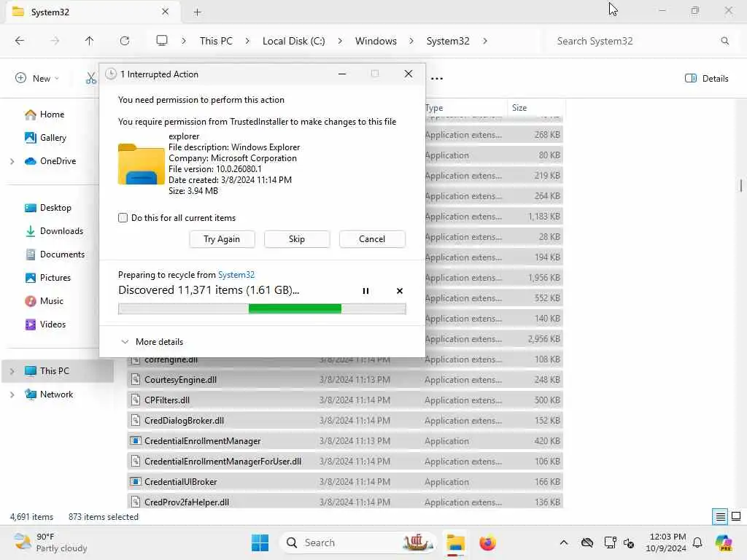
Task: Select the CredentialUIBroker application
Action: click(345, 483)
